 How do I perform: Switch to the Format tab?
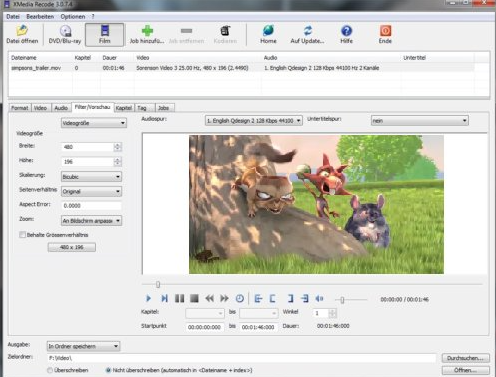tap(20, 108)
